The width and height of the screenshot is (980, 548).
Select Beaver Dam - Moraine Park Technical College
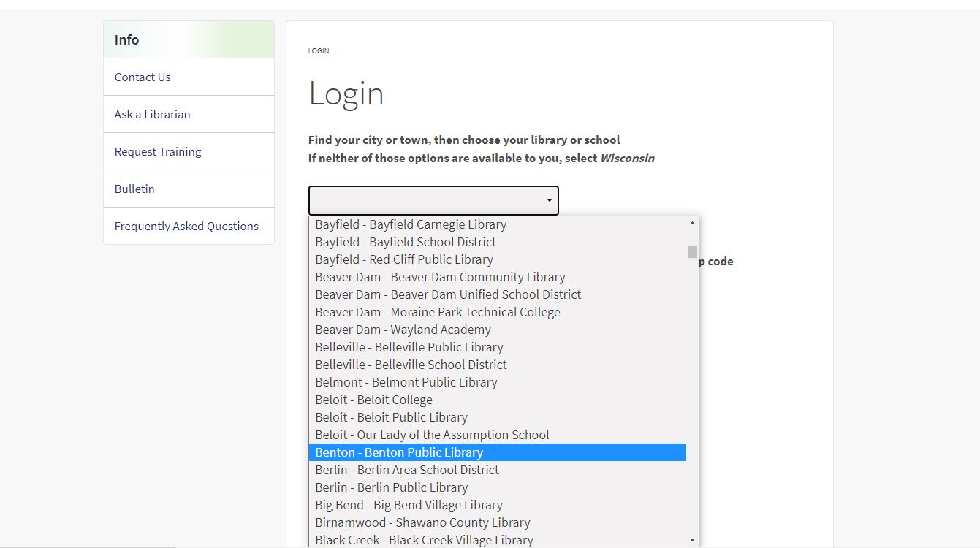(x=437, y=312)
